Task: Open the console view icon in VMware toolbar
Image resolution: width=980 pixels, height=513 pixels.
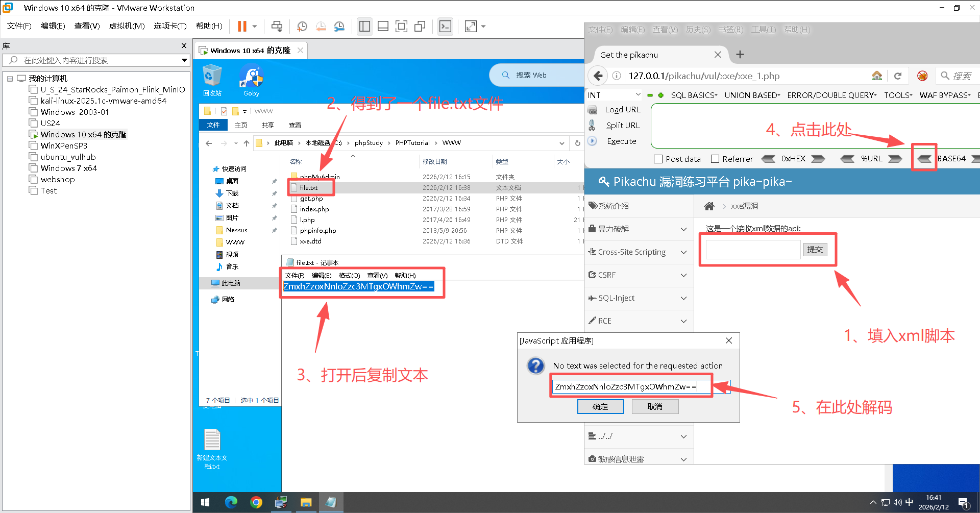Action: (x=445, y=26)
